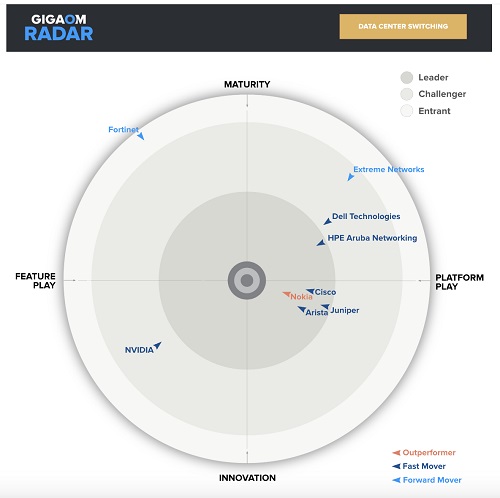500x498 pixels.
Task: Click the Extreme Networks vendor label
Action: (x=389, y=169)
